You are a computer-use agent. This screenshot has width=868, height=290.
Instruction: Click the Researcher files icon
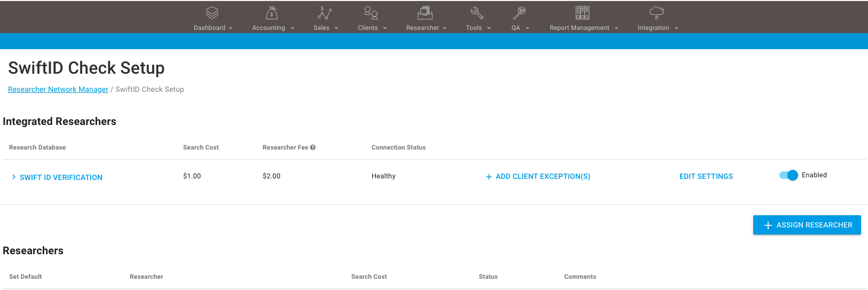(x=425, y=13)
